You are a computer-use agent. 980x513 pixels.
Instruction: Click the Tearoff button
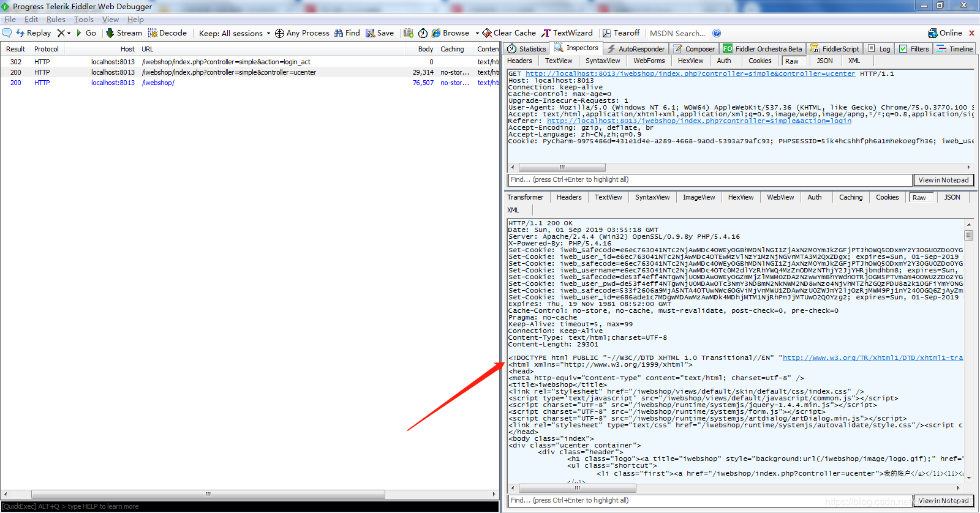621,33
